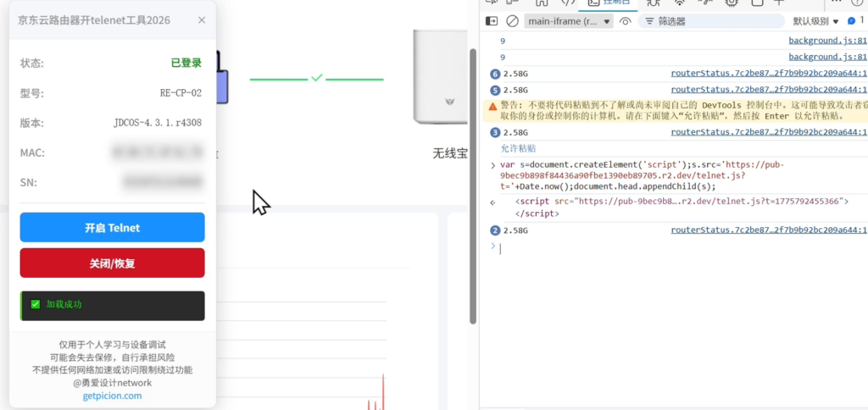Click the count badge 6 beside 2.58G
This screenshot has height=410, width=868.
495,74
